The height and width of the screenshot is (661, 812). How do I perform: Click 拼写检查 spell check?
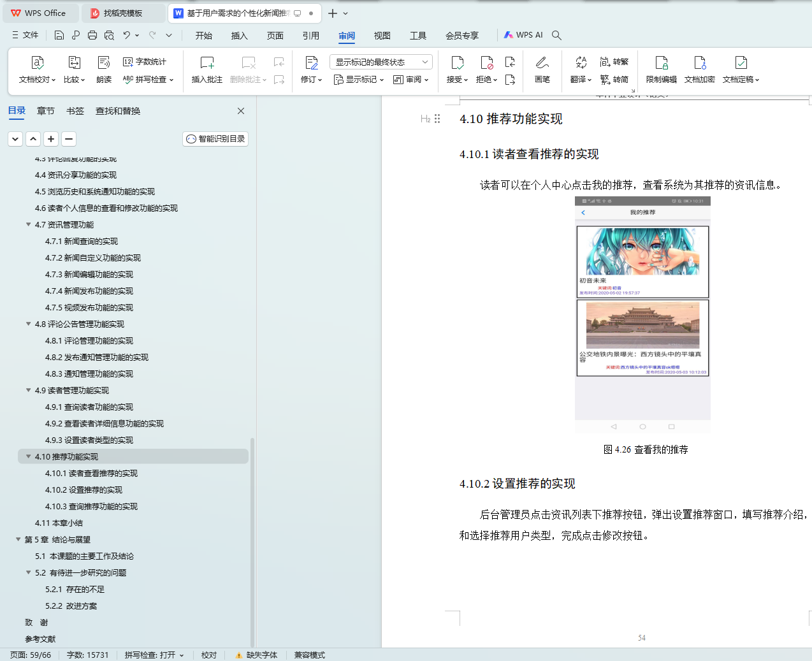click(x=148, y=80)
